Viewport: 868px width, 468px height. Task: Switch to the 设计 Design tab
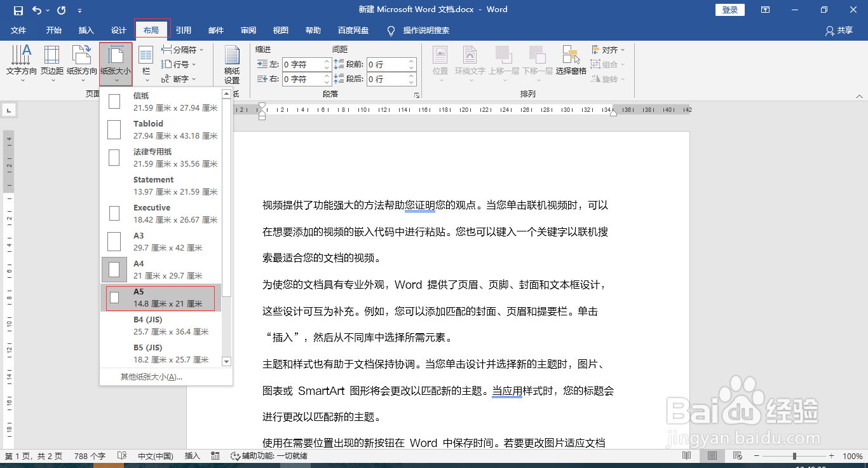[119, 30]
